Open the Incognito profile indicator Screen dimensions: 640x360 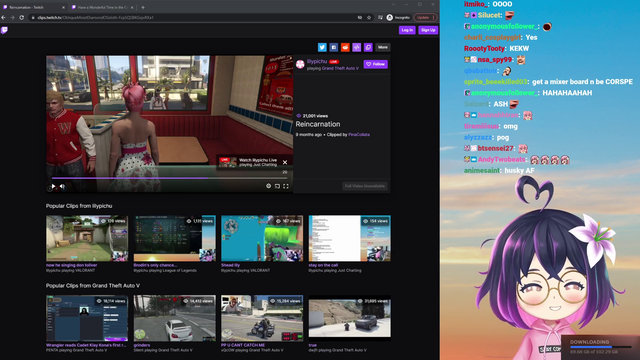(398, 18)
